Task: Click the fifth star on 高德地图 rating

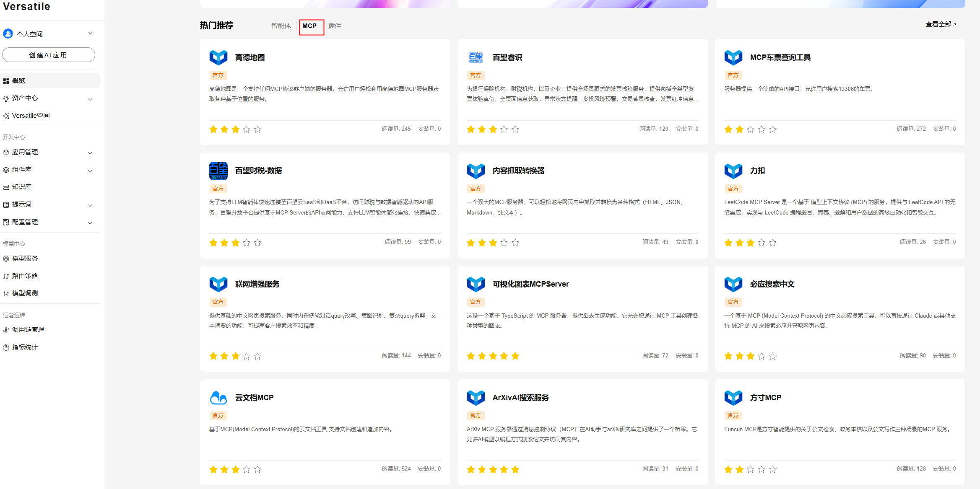Action: point(257,129)
